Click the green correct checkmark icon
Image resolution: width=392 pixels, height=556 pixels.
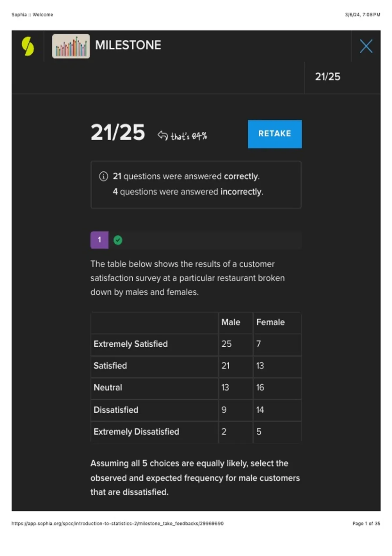(x=118, y=240)
